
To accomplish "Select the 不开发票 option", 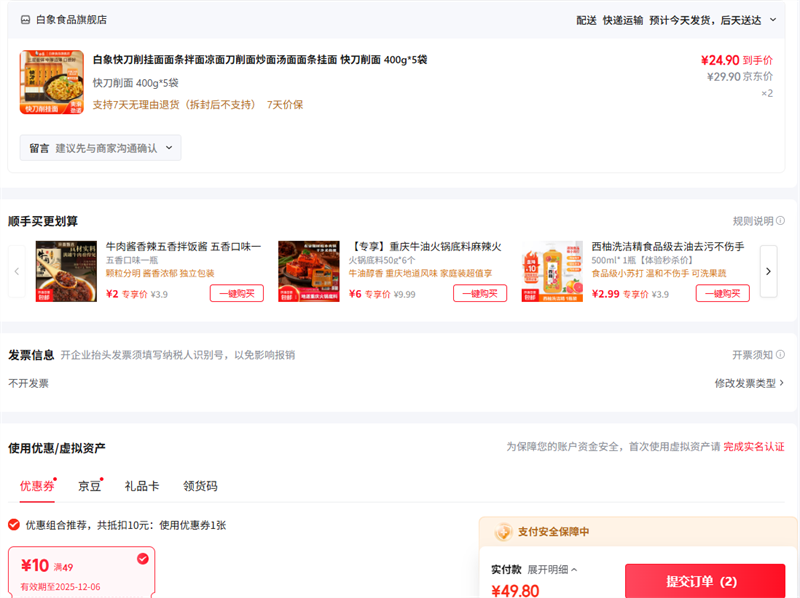I will [x=26, y=380].
